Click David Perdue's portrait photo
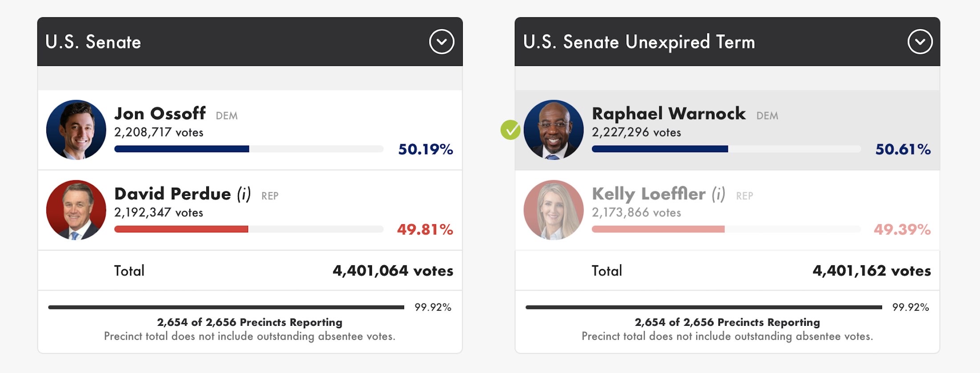This screenshot has height=373, width=980. click(76, 210)
